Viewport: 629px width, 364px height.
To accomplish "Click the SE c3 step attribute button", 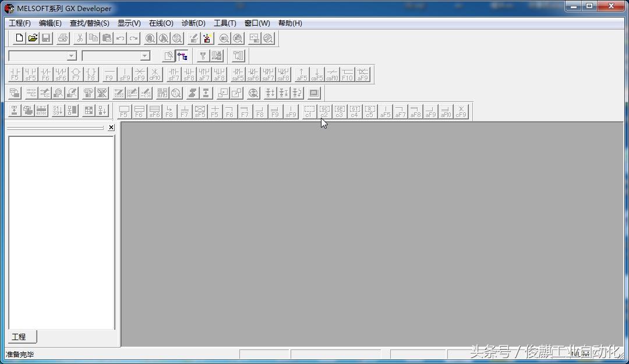I will (340, 111).
